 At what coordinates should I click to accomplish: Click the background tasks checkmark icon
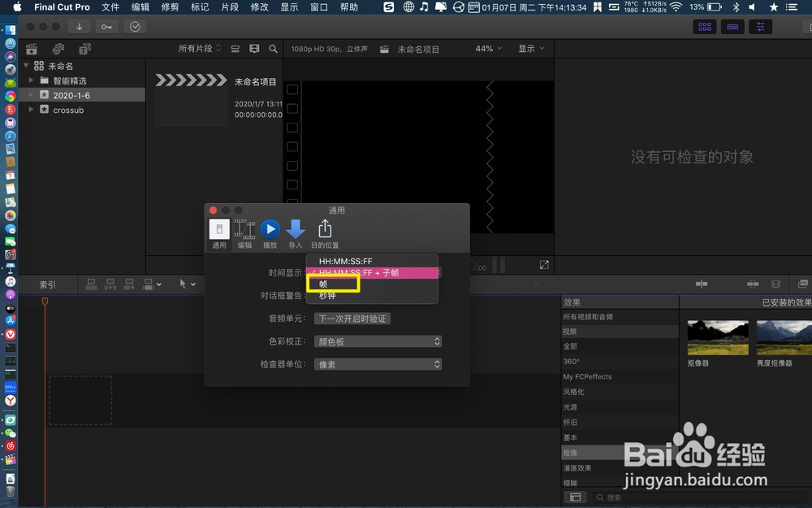(x=135, y=27)
